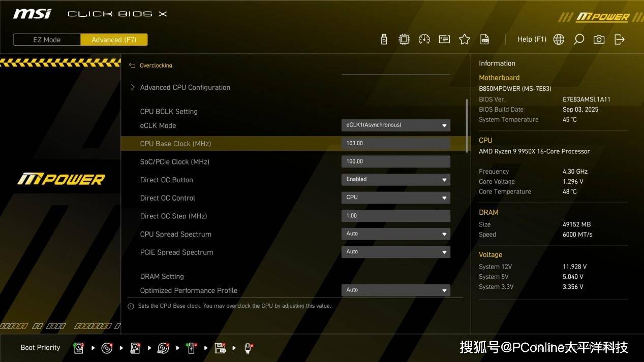
Task: Go back via the Overclocking breadcrumb
Action: pyautogui.click(x=156, y=65)
